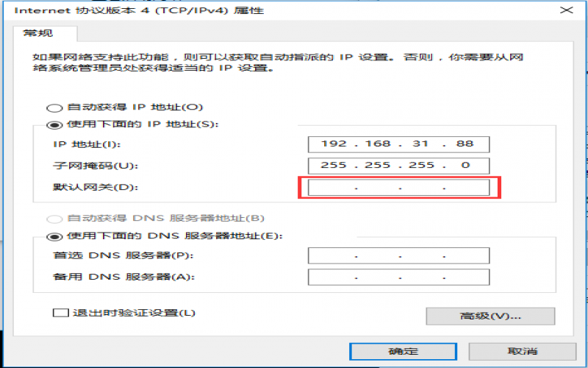Click the 168 octet in IP address
The image size is (588, 368).
click(x=379, y=144)
